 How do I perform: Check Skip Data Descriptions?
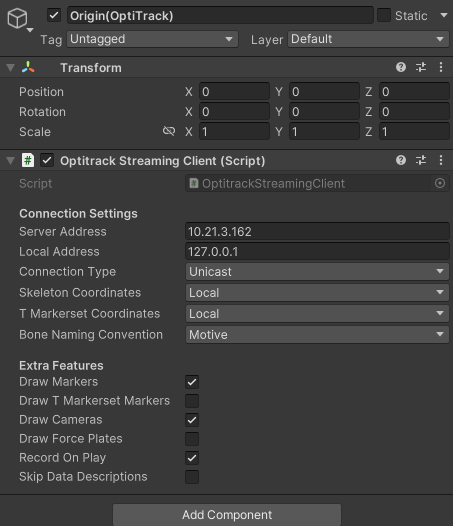[x=192, y=477]
